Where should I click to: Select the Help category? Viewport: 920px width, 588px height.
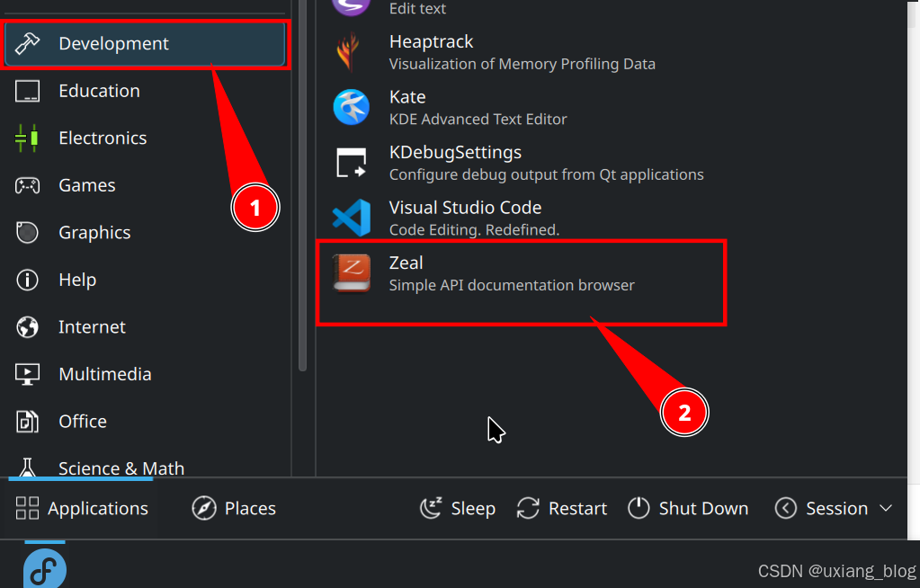click(x=144, y=280)
